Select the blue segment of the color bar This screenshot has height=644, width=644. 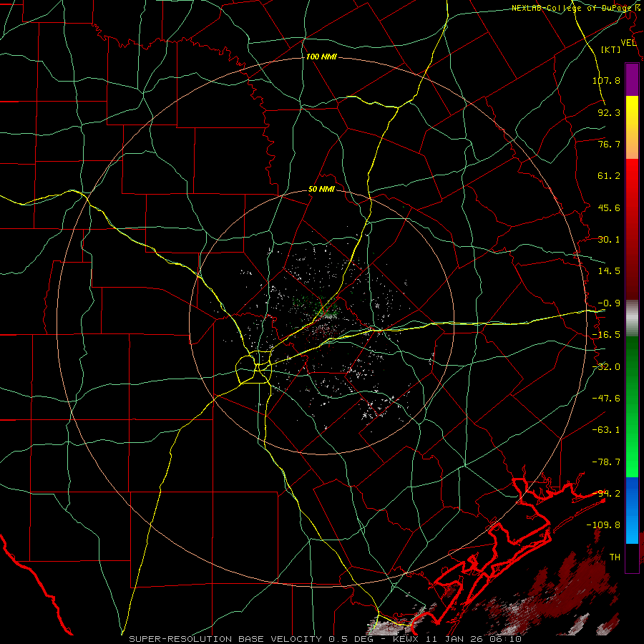(632, 510)
